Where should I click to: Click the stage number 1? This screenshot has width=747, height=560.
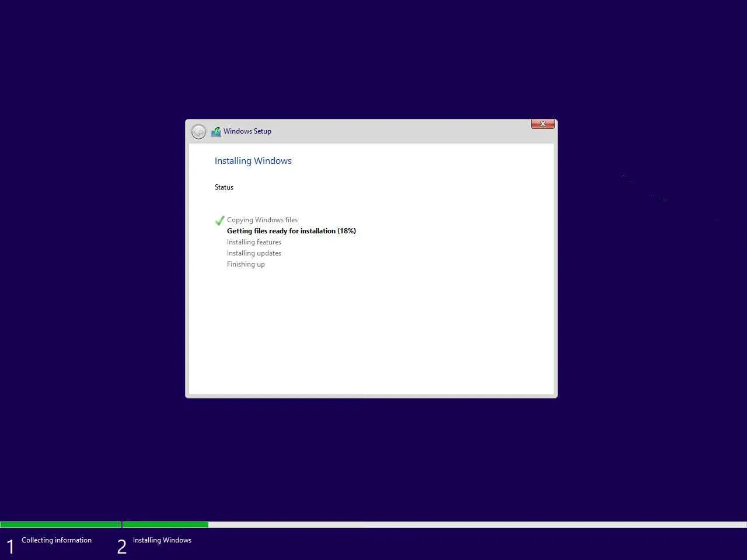[x=10, y=547]
